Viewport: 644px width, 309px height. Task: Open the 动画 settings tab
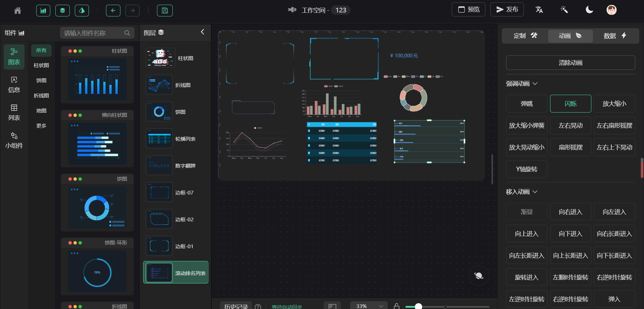point(570,36)
